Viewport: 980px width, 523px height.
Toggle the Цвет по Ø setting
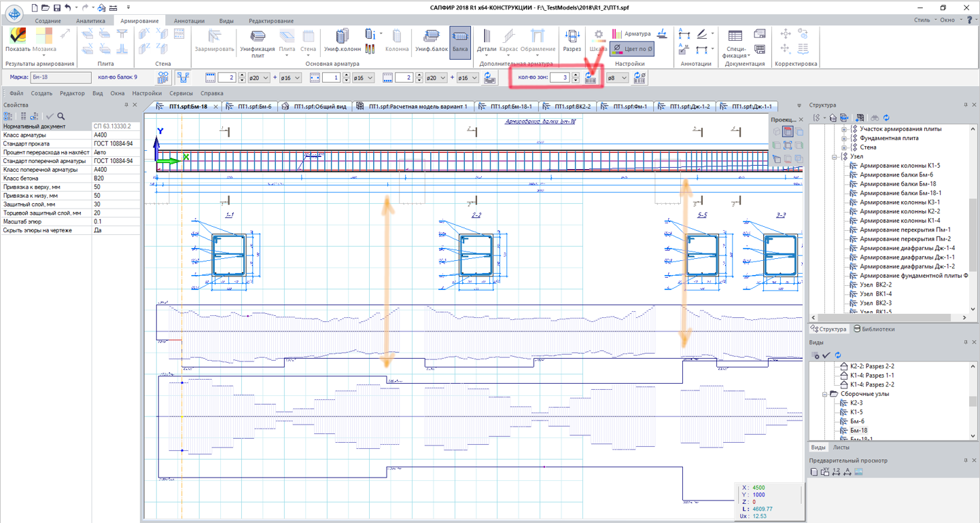click(x=632, y=49)
